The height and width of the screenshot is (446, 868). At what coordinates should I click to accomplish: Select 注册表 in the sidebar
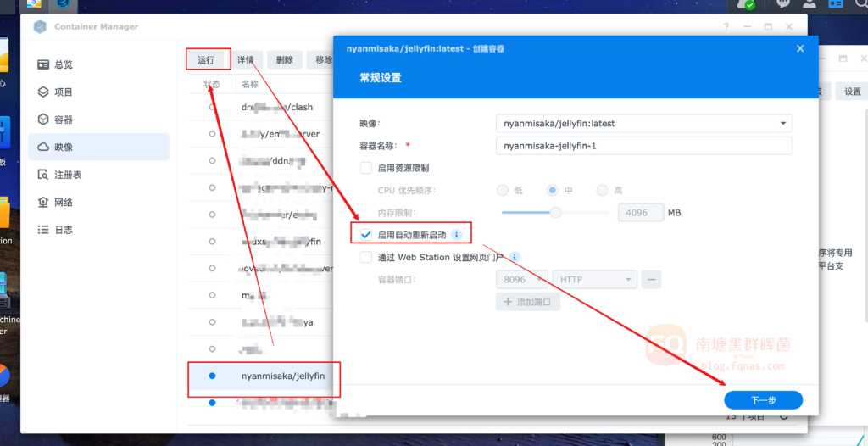[68, 175]
